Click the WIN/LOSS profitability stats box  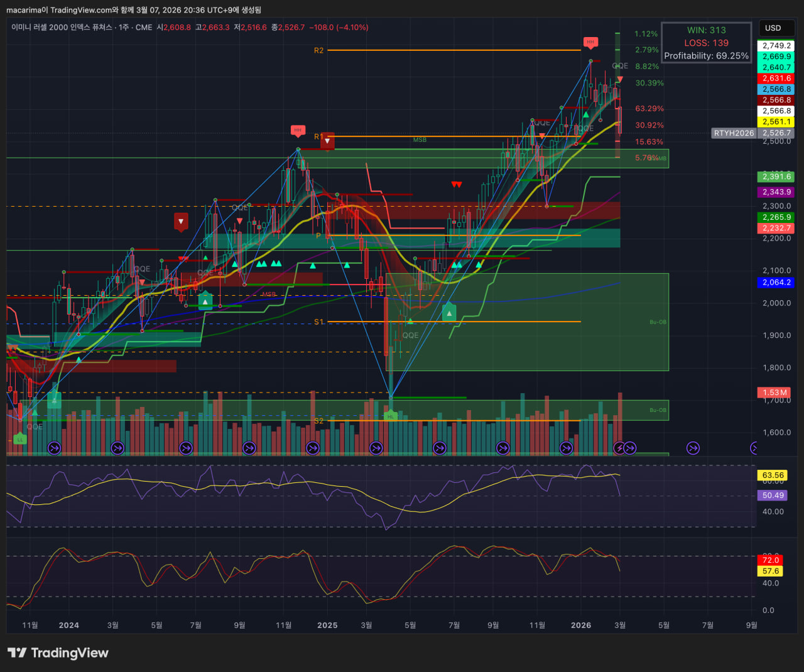coord(706,43)
